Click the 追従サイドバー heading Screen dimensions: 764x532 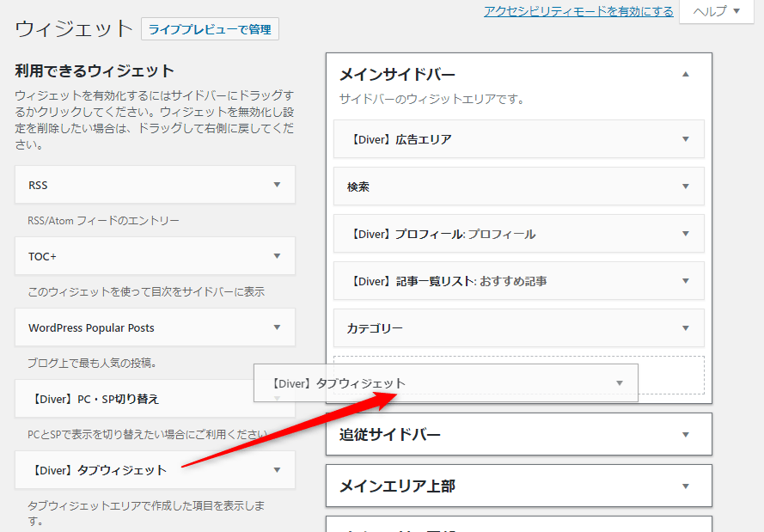tap(390, 435)
